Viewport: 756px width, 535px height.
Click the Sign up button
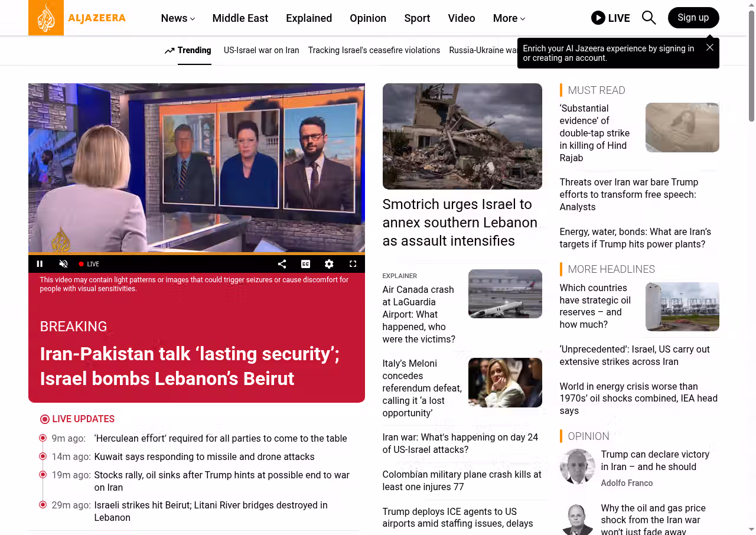point(693,18)
